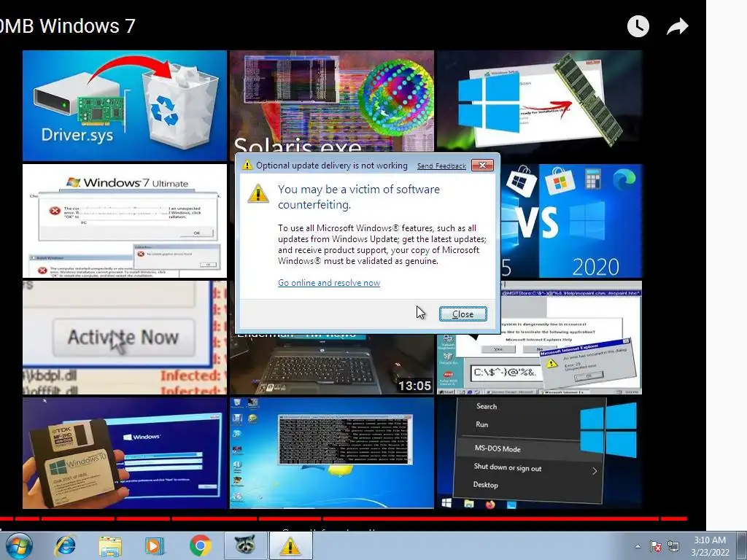747x560 pixels.
Task: Show hidden icons arrow in system tray
Action: pos(638,546)
